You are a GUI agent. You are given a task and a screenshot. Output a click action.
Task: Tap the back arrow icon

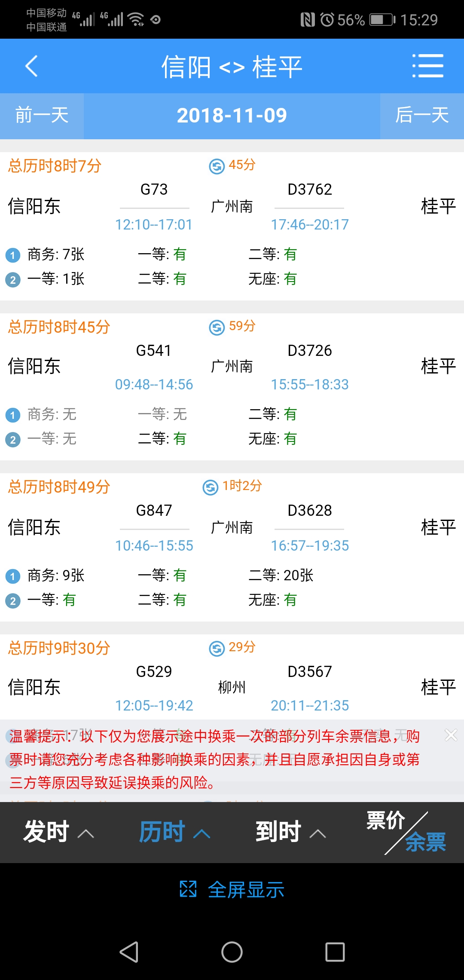point(31,66)
